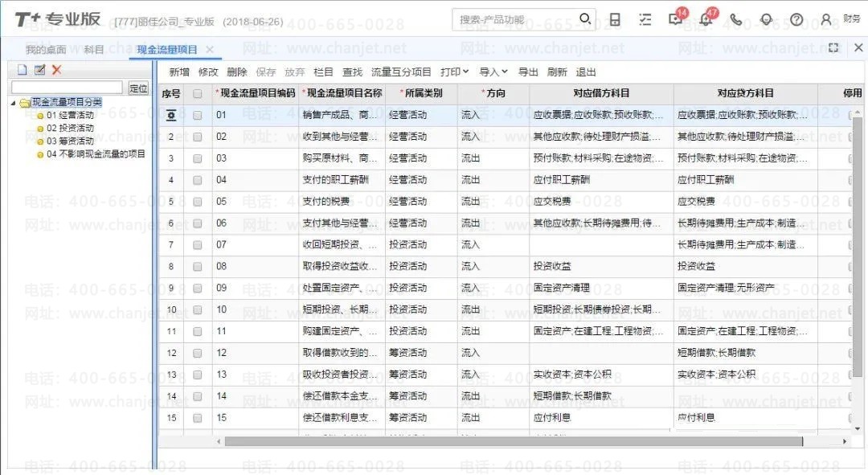The image size is (868, 475).
Task: Click the horizontal scrollbar thumb
Action: pos(514,441)
